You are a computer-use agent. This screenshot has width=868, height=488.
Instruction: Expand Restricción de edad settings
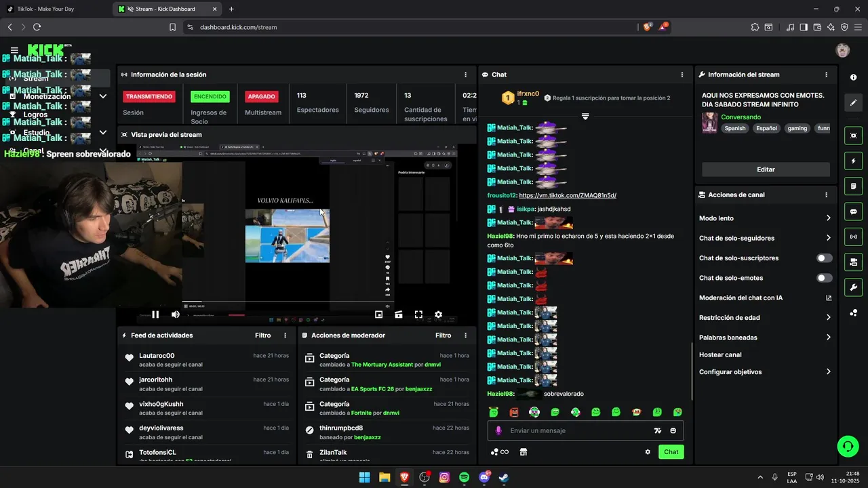[765, 317]
